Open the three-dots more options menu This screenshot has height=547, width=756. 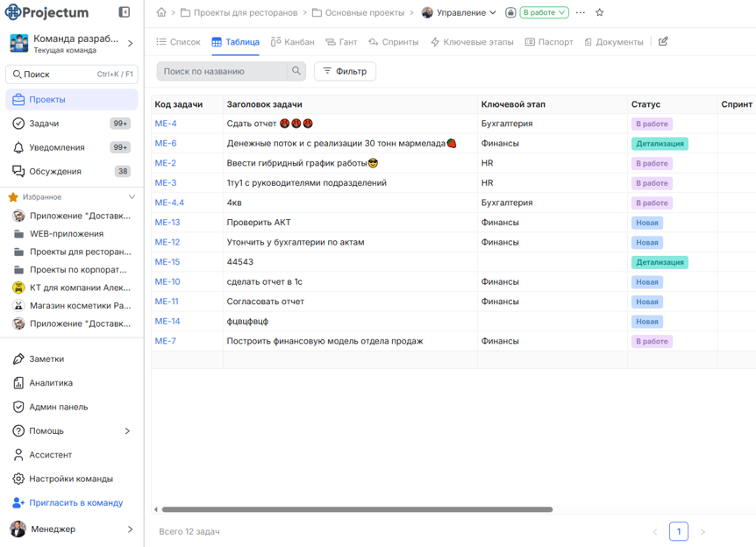coord(581,12)
